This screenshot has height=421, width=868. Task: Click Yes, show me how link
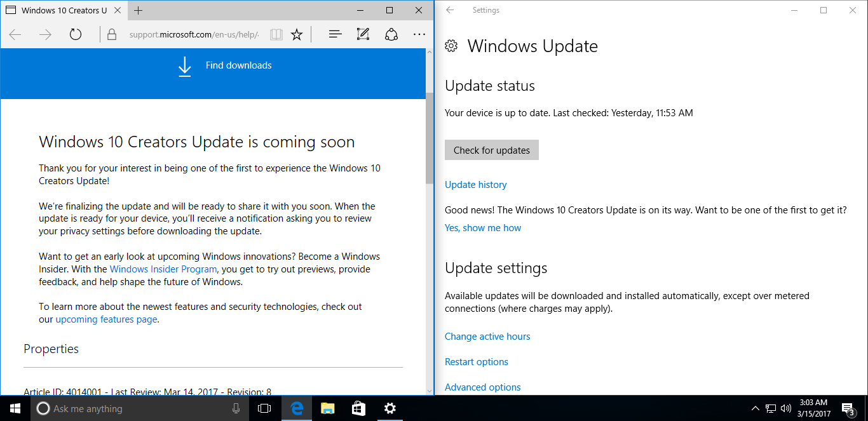[483, 228]
